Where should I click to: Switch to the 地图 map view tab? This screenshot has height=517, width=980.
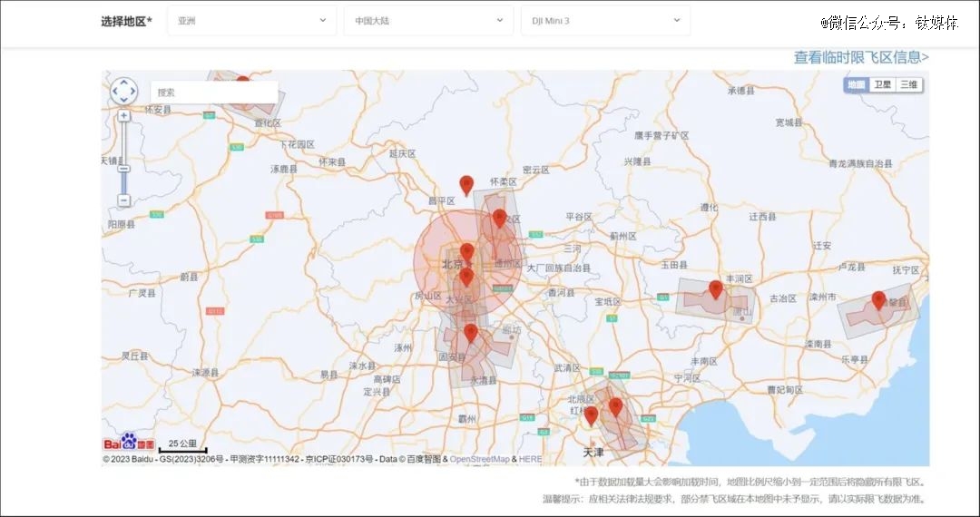tap(857, 84)
